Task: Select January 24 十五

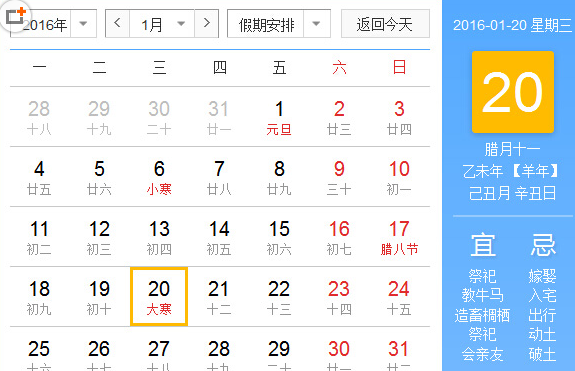Action: [399, 297]
